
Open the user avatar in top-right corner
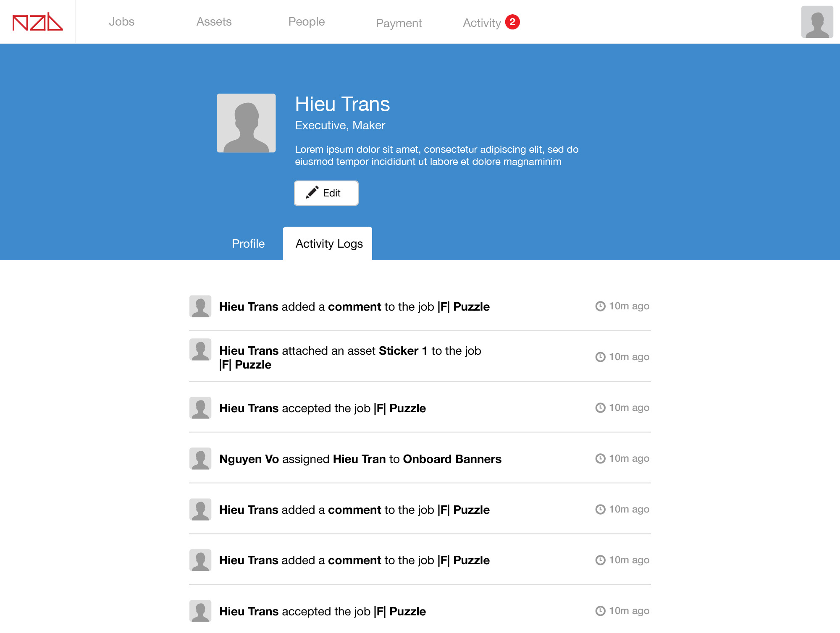[817, 22]
